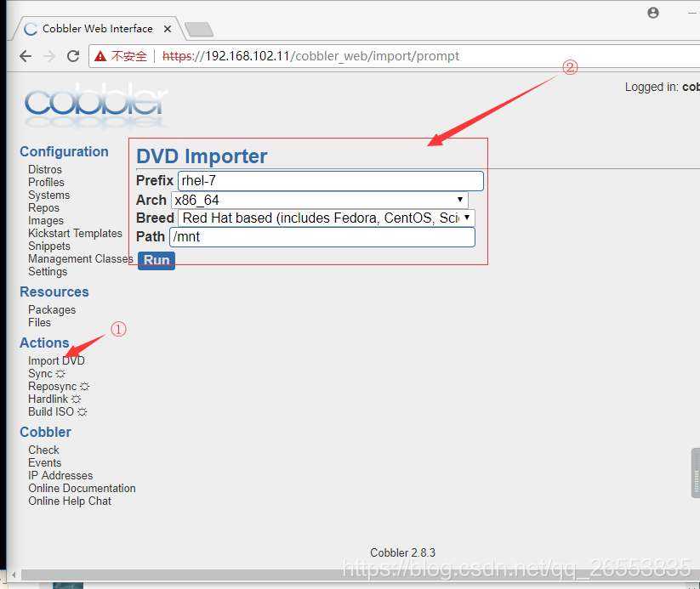Click the Configuration heading
The width and height of the screenshot is (700, 589).
65,151
